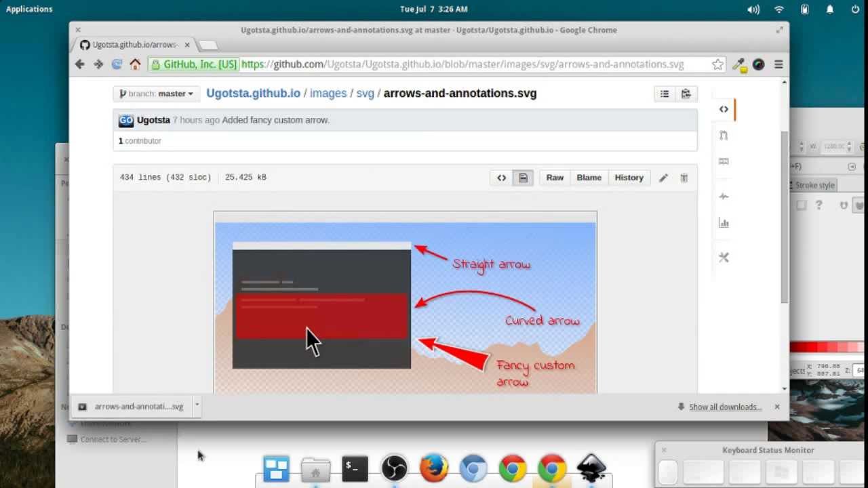Click the Ugotsta avatar icon
Viewport: 868px width, 488px height.
click(x=126, y=121)
